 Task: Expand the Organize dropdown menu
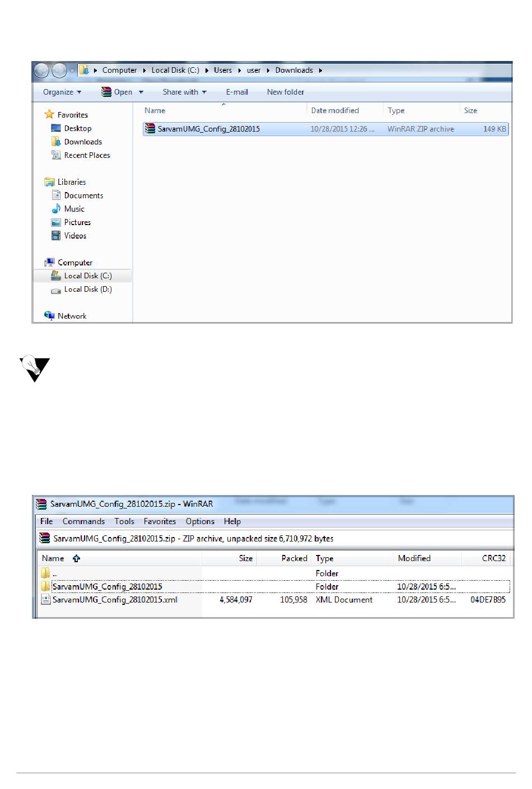click(x=62, y=92)
